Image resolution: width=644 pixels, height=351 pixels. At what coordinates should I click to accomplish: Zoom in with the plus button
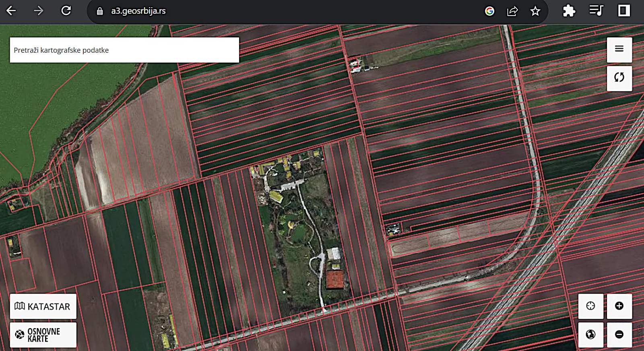(619, 306)
